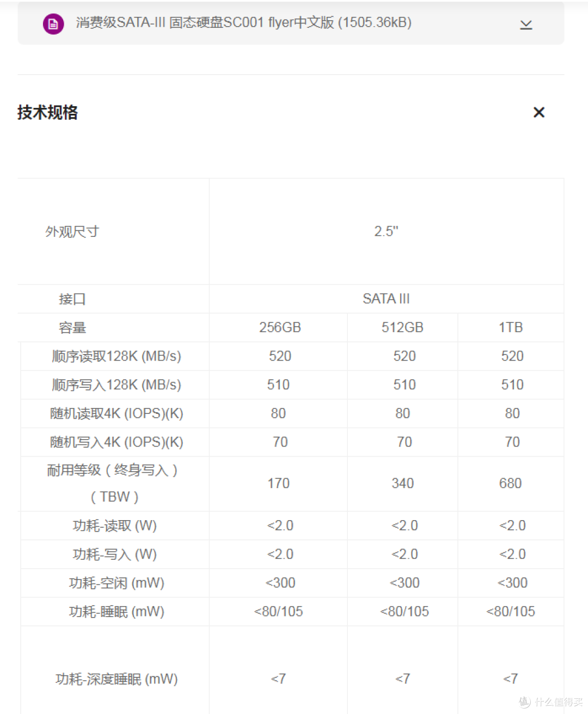Select 80 random read value for 1TB
The width and height of the screenshot is (588, 714).
(x=512, y=413)
